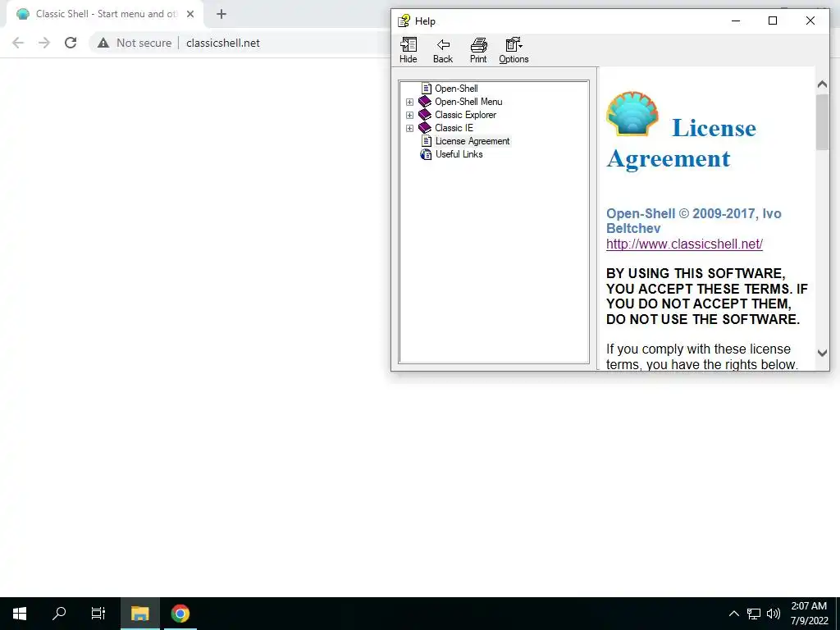Viewport: 840px width, 630px height.
Task: Select Open-Shell Menu tree label
Action: 468,102
